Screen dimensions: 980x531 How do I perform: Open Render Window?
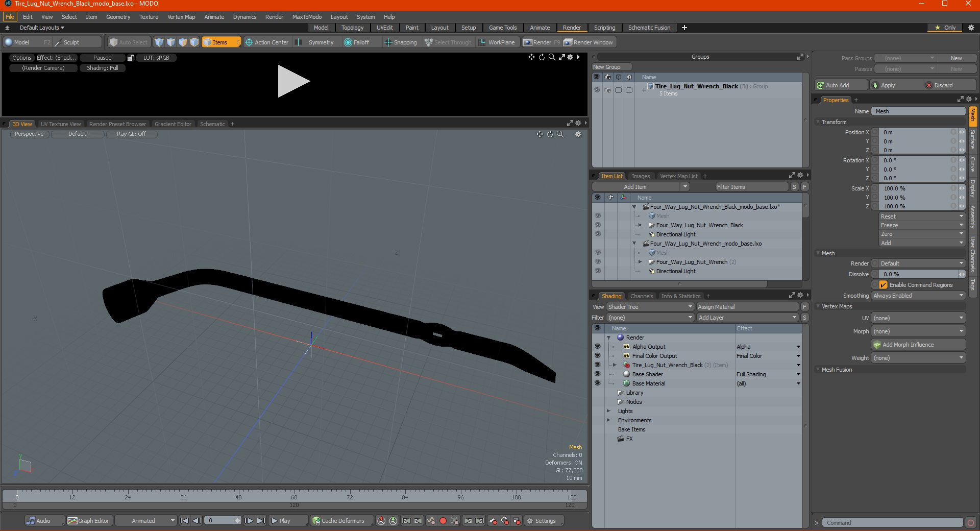589,42
